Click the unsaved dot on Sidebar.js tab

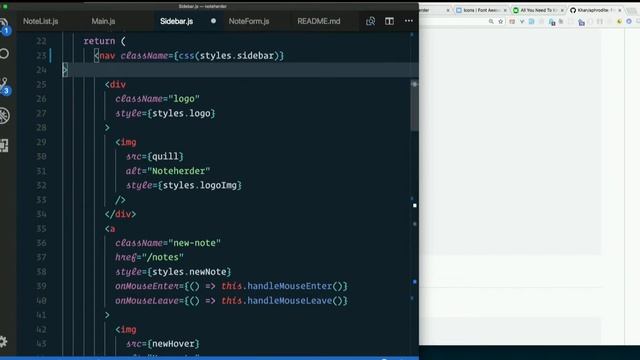pyautogui.click(x=213, y=21)
